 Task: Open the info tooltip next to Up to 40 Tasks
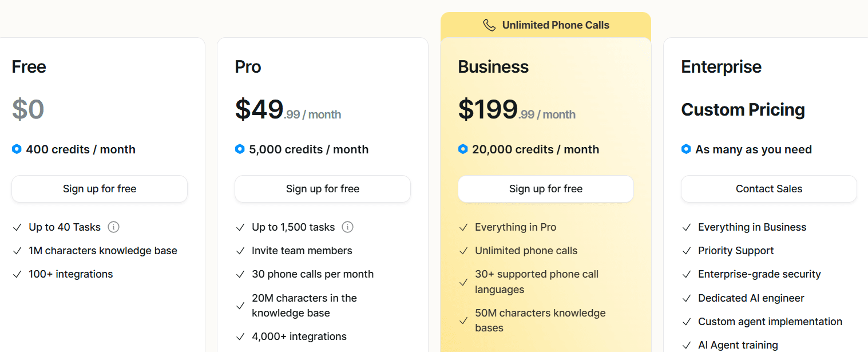pos(113,227)
